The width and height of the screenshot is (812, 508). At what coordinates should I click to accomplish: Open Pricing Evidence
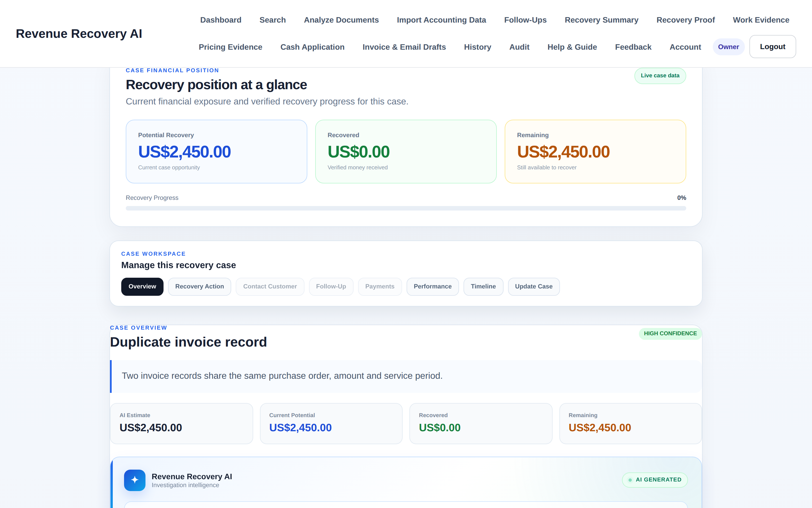[231, 47]
